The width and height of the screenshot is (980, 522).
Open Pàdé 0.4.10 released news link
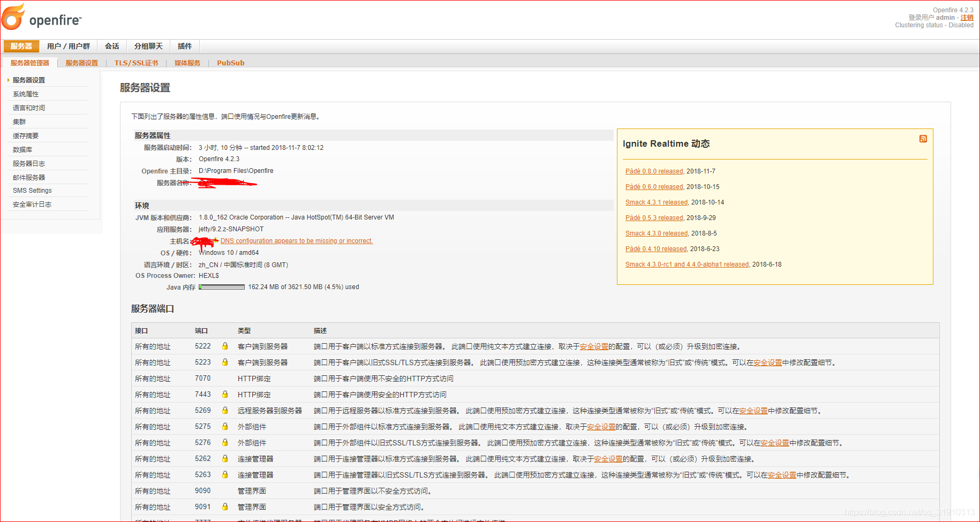(656, 249)
